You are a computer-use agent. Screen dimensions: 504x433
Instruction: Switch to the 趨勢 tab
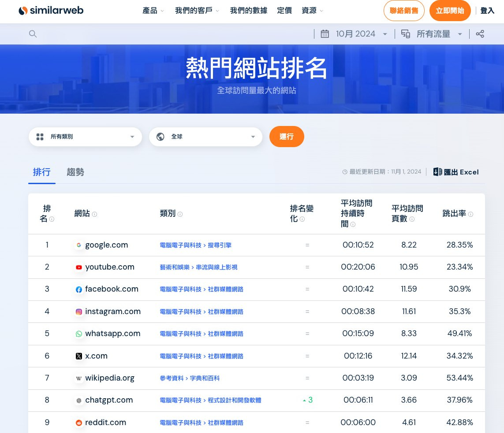pos(75,172)
